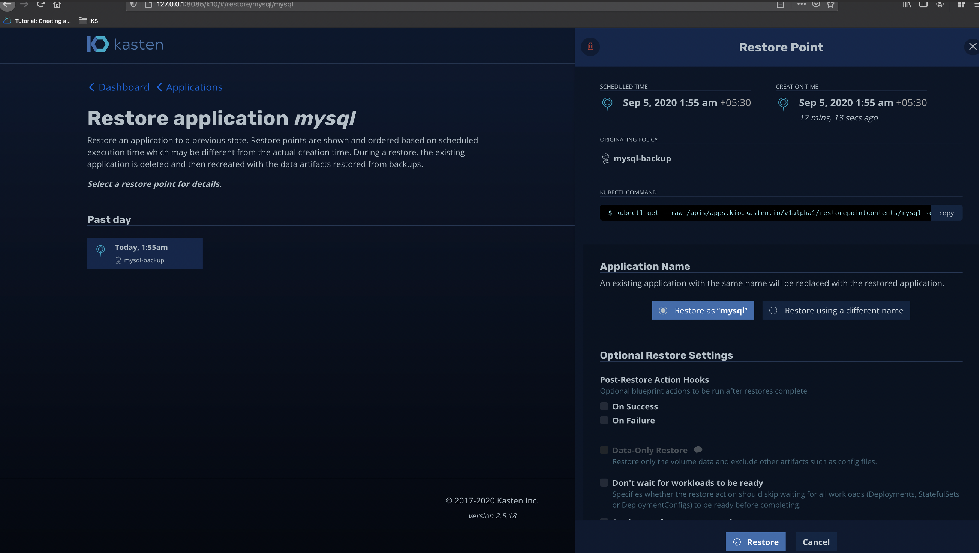Image resolution: width=980 pixels, height=553 pixels.
Task: Click the browser reload icon
Action: coord(41,5)
